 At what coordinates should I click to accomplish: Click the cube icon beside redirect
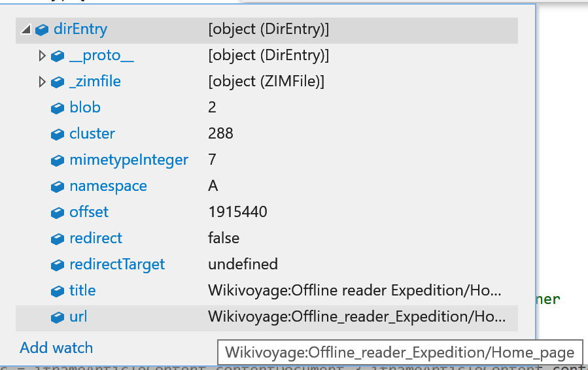(58, 239)
